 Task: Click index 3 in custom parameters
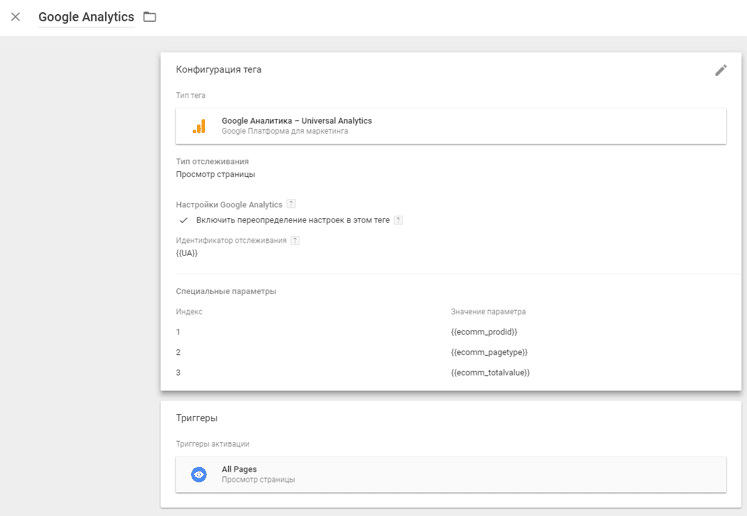pyautogui.click(x=178, y=373)
